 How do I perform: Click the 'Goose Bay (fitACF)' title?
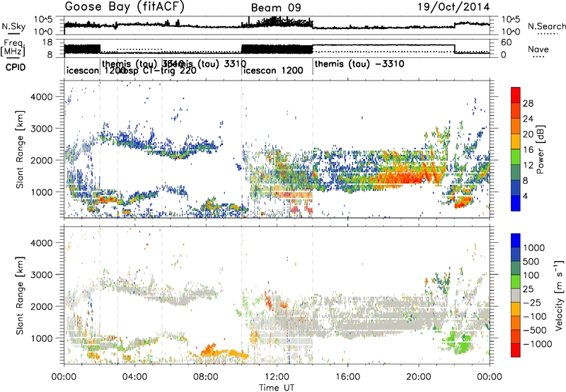(x=125, y=7)
